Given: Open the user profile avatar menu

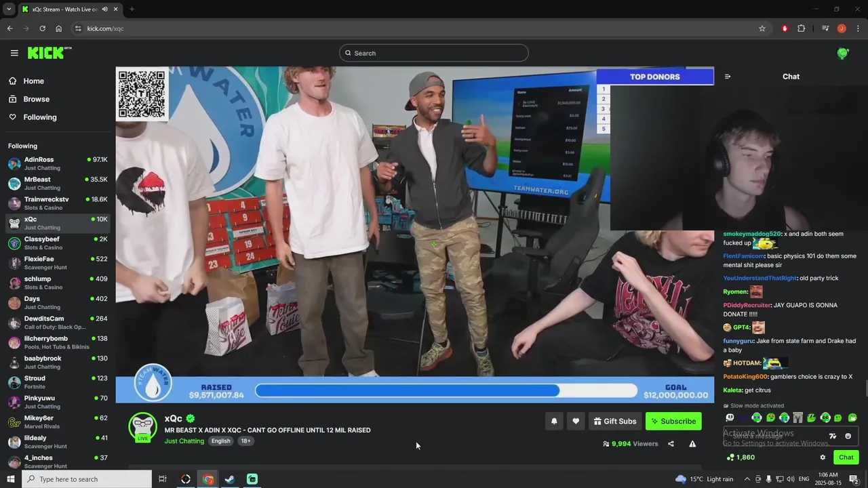Looking at the screenshot, I should (843, 53).
